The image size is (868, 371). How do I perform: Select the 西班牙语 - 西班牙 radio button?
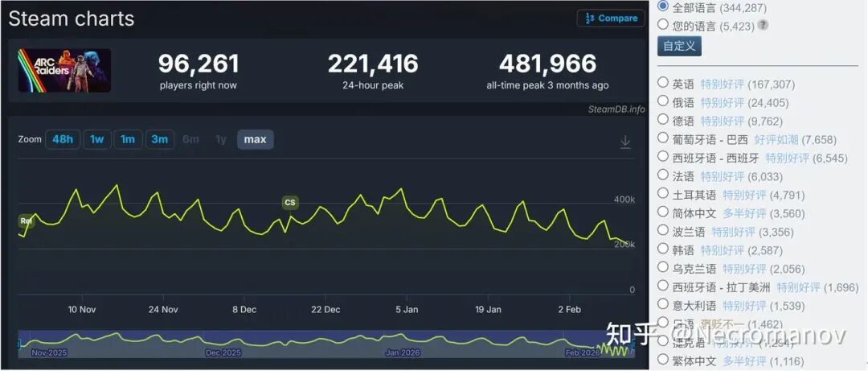[x=662, y=156]
